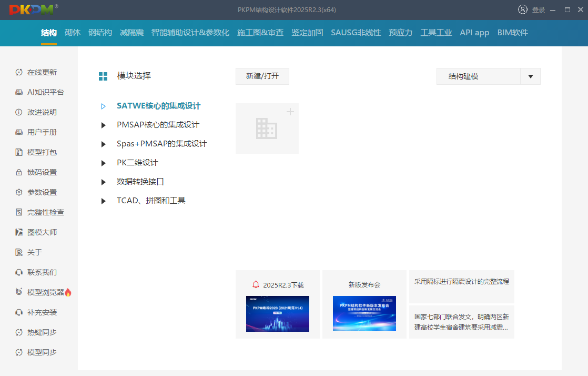Click the 参数设置 gear icon

pos(19,192)
